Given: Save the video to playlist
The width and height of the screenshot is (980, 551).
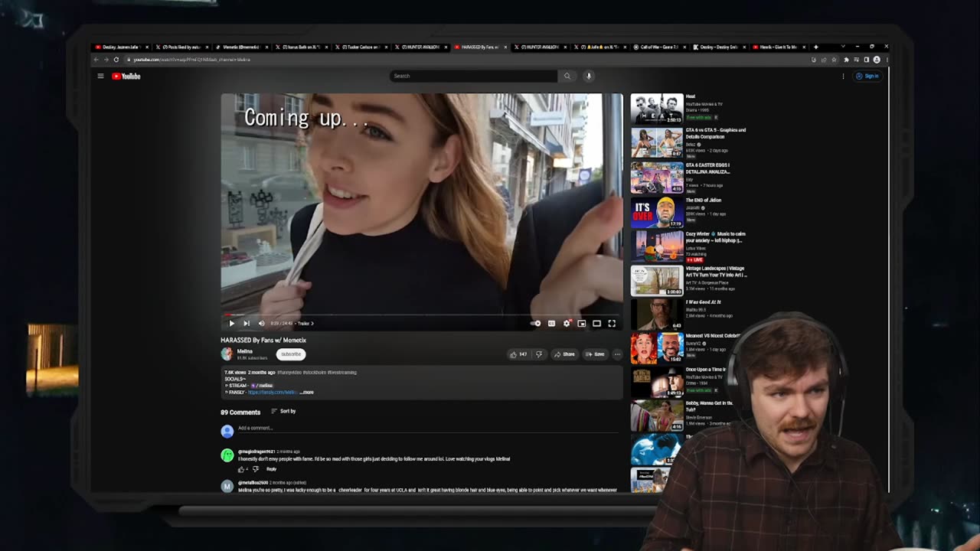Looking at the screenshot, I should (x=595, y=354).
